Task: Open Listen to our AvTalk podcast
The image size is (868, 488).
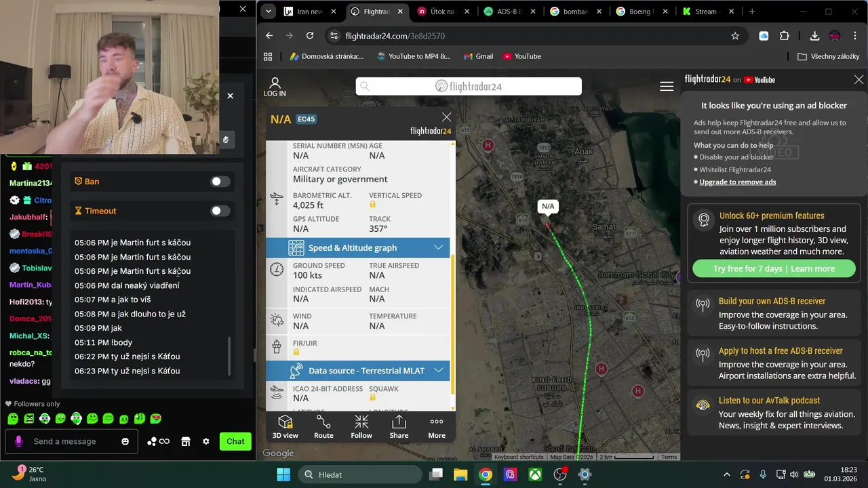Action: pyautogui.click(x=774, y=413)
